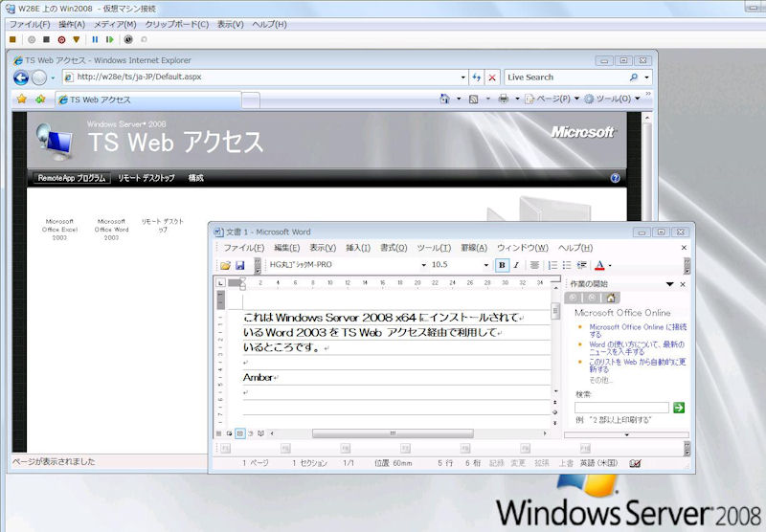The height and width of the screenshot is (532, 766).
Task: Click the Home icon in Word task pane
Action: click(x=610, y=298)
